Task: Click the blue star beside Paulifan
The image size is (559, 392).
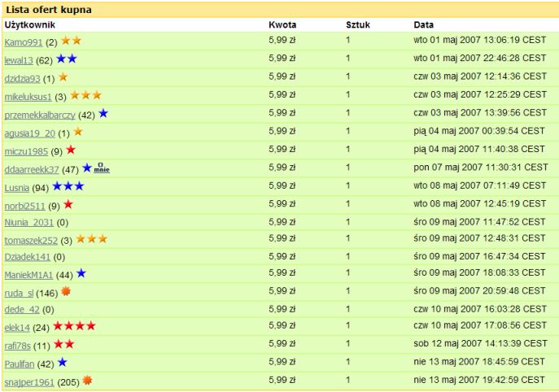Action: [x=63, y=363]
